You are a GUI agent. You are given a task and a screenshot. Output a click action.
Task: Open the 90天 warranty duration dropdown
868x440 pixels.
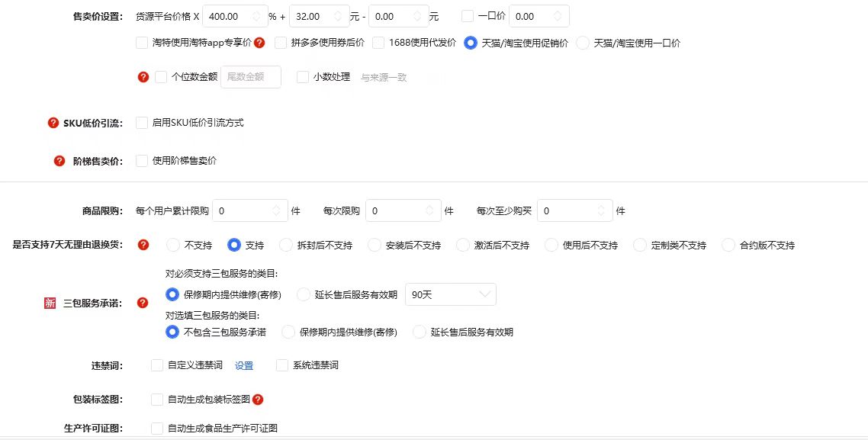(x=450, y=294)
